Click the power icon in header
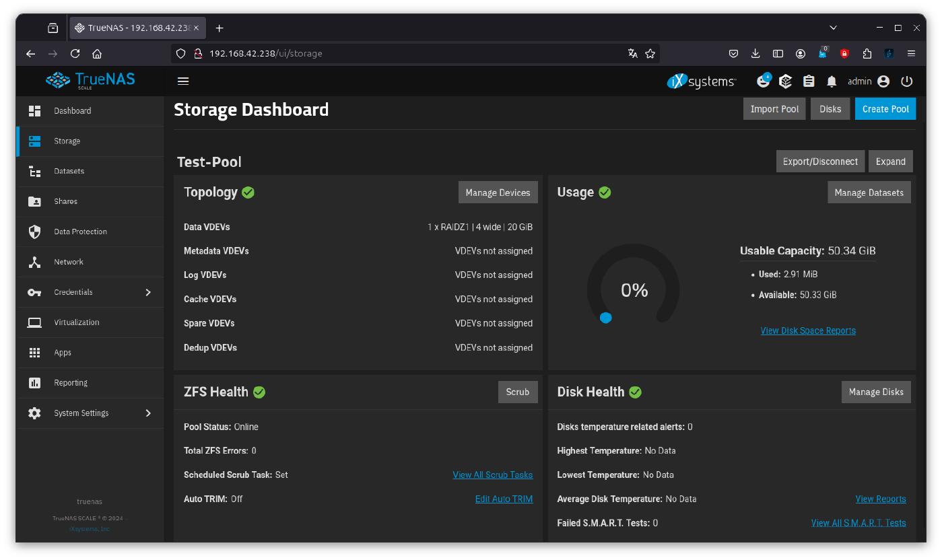The height and width of the screenshot is (560, 942). [x=906, y=81]
